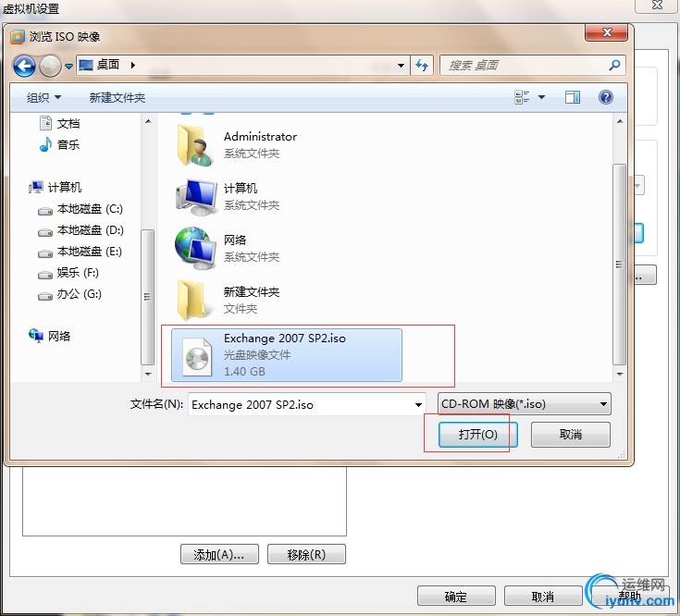Click the file list scroll-up arrow
Image resolution: width=680 pixels, height=616 pixels.
point(620,121)
